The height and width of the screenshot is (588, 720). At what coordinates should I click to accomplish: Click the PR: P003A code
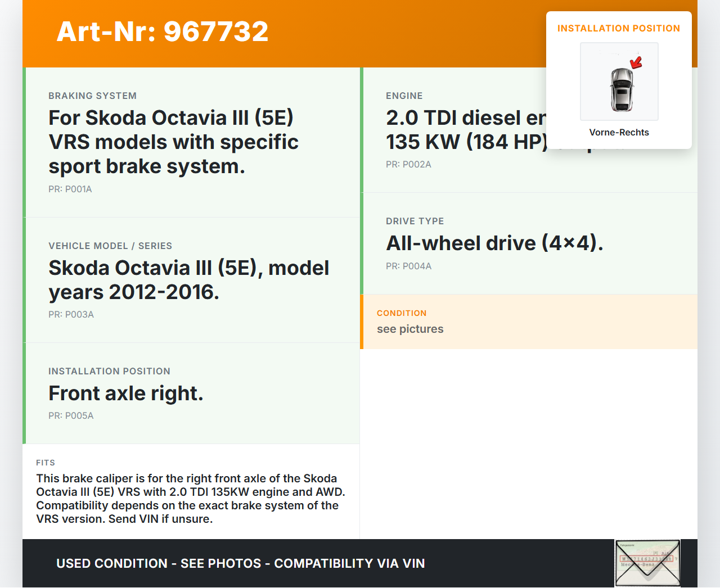71,315
